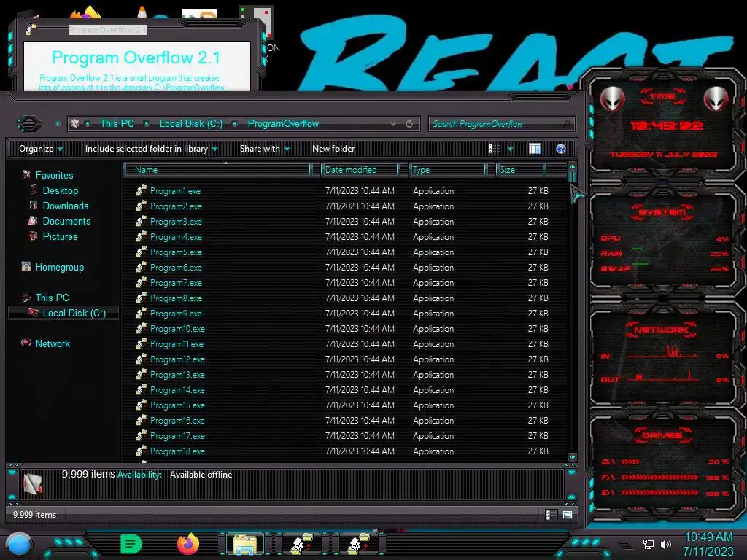Expand the view options dropdown arrow

click(510, 149)
